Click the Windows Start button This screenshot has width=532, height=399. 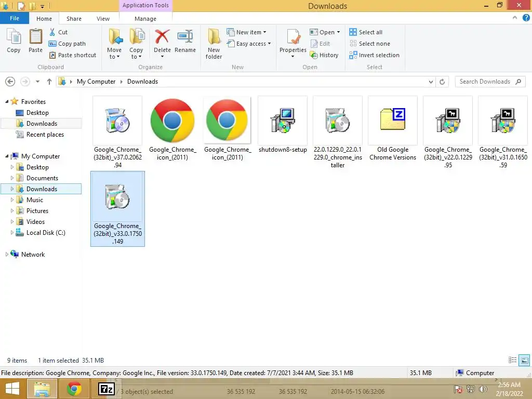(x=12, y=389)
